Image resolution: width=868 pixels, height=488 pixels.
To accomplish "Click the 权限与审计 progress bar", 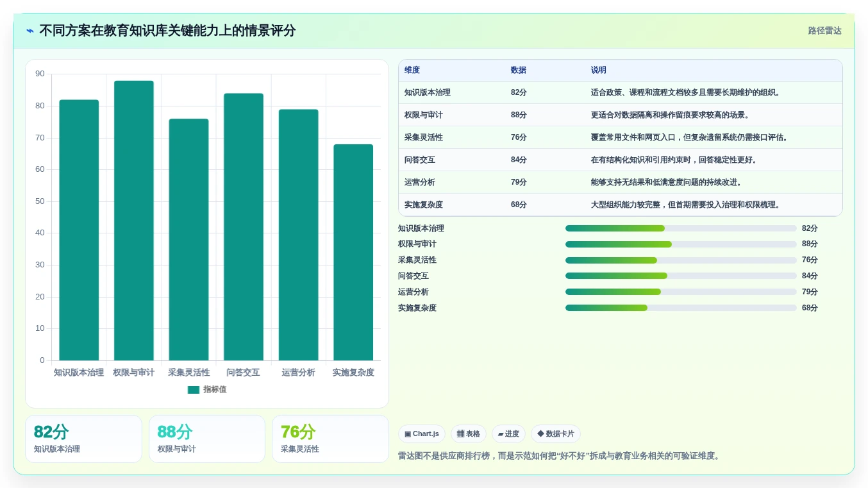I will tap(681, 244).
